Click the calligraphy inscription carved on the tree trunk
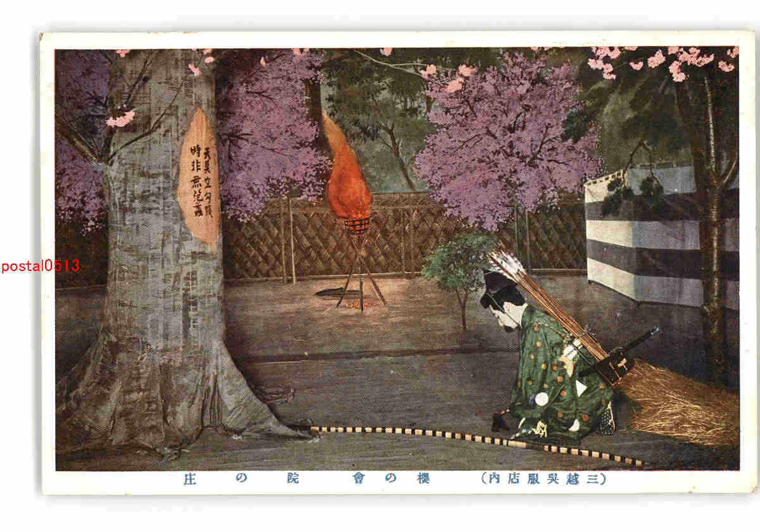 205,182
